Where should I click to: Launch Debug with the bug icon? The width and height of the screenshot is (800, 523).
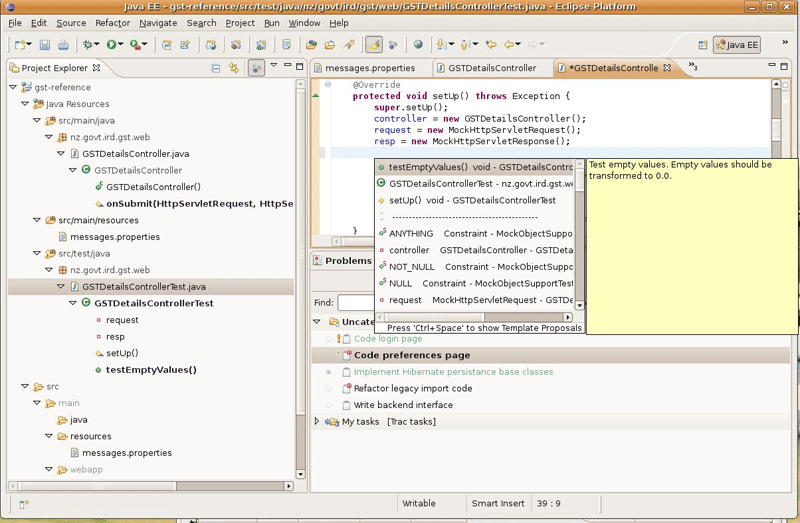(88, 45)
